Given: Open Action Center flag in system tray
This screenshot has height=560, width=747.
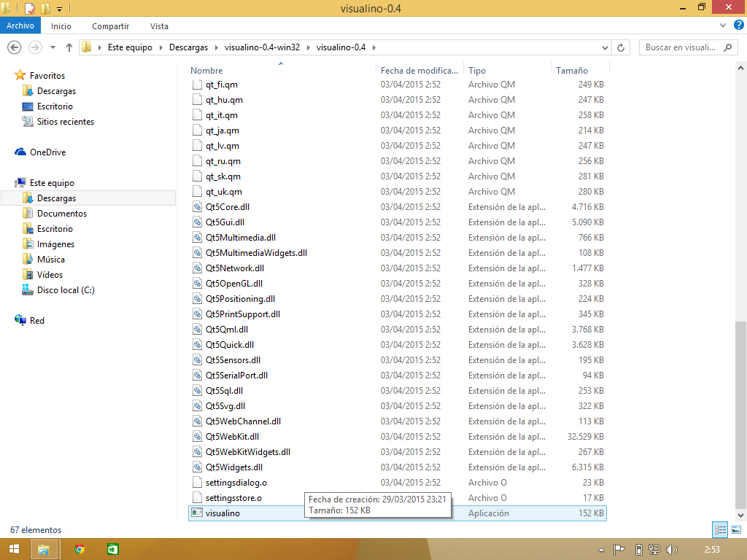Looking at the screenshot, I should coord(619,550).
